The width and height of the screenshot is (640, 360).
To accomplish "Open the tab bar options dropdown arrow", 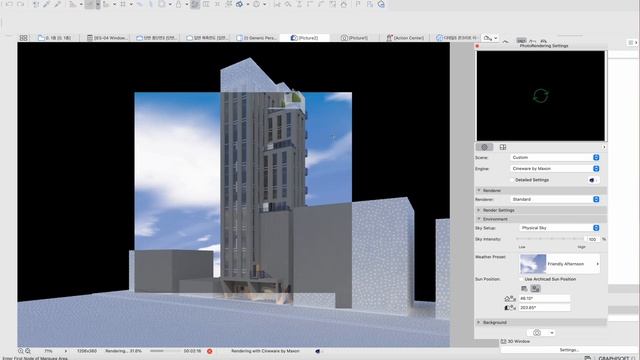I will coord(496,38).
